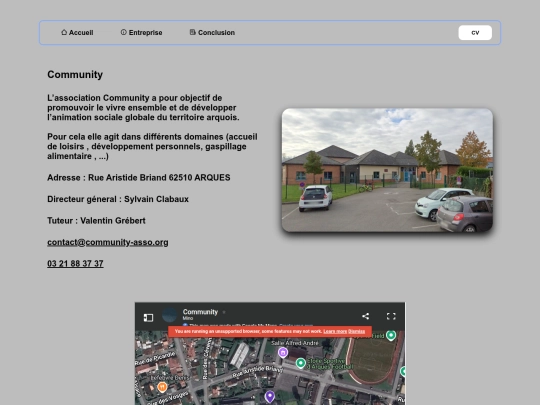Click the Rue de Picardie label on map
Viewport: 540px width, 405px height.
[x=155, y=359]
